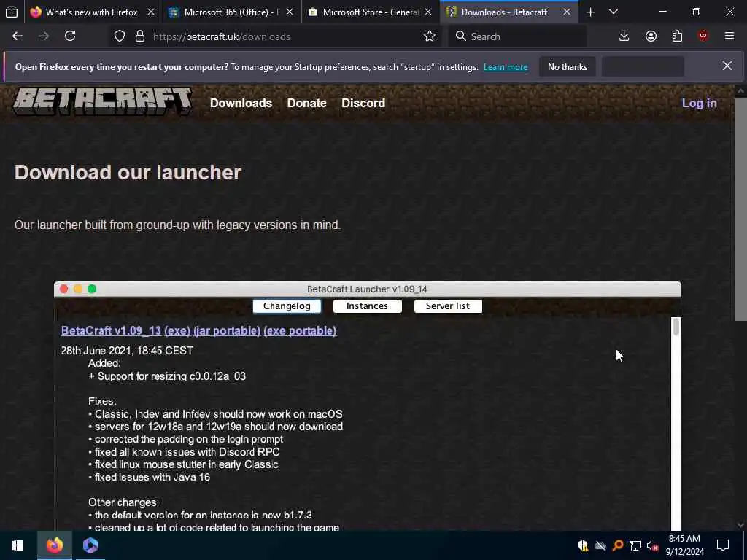Close the Downloads - Betacraft tab

click(567, 12)
